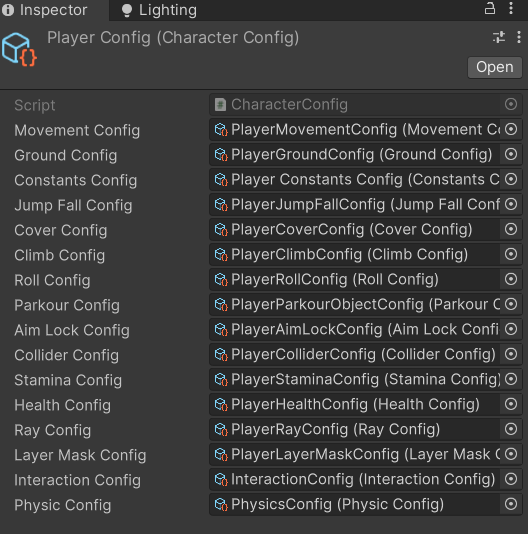
Task: Open object picker for Physic Config
Action: click(x=511, y=504)
